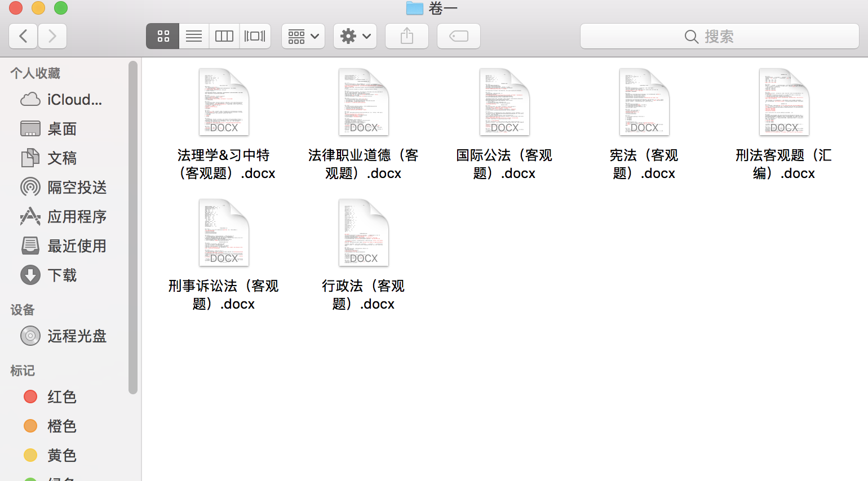The height and width of the screenshot is (481, 868).
Task: Switch to Cover Flow view
Action: [x=255, y=36]
